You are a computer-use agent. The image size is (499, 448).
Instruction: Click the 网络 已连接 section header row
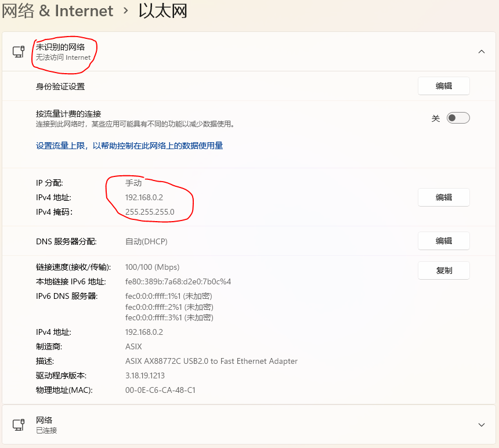pyautogui.click(x=232, y=424)
